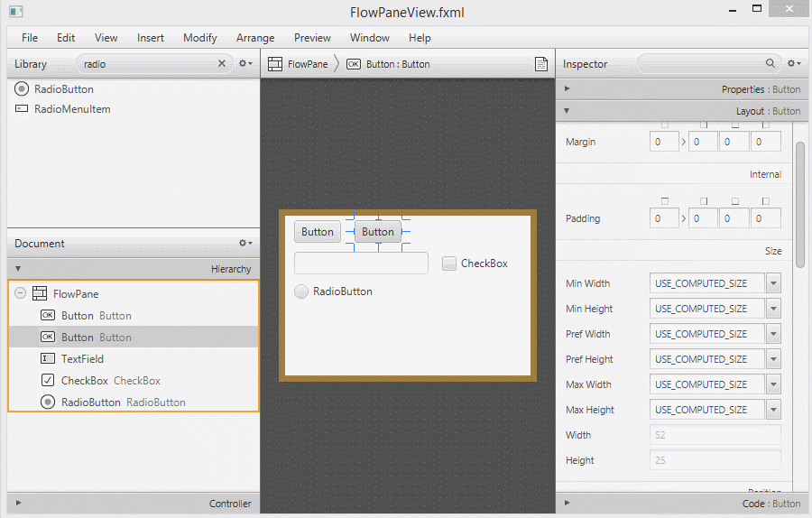Open the Inspector gear menu
The image size is (812, 518).
coord(793,64)
